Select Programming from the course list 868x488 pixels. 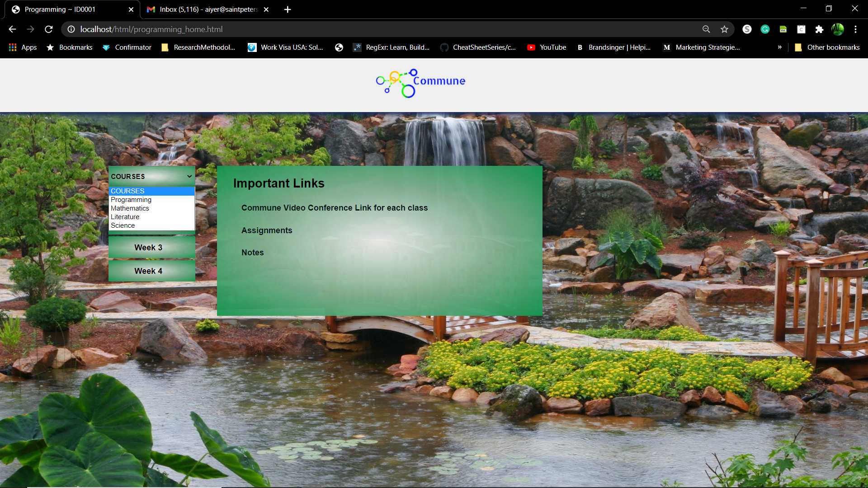click(x=131, y=200)
